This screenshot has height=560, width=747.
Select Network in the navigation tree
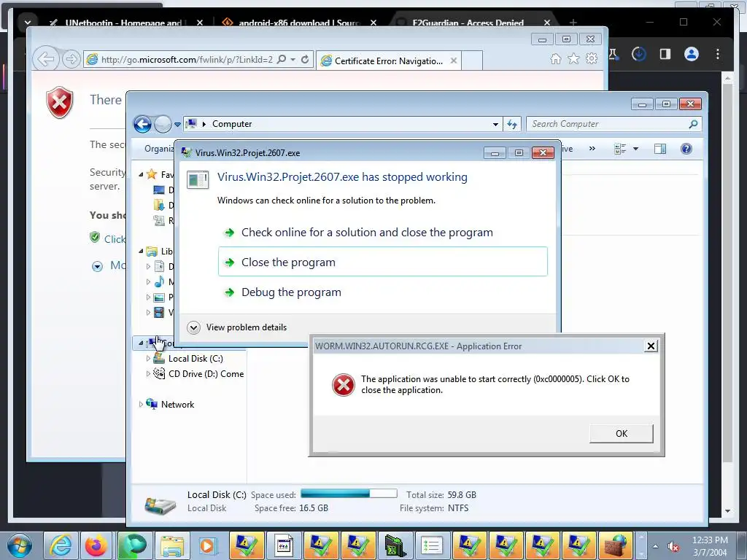[177, 404]
